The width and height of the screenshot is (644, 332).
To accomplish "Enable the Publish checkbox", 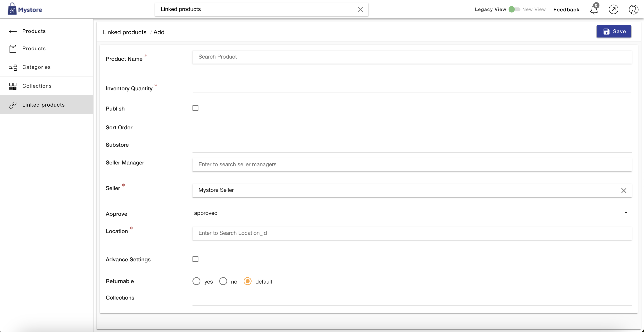I will 196,108.
